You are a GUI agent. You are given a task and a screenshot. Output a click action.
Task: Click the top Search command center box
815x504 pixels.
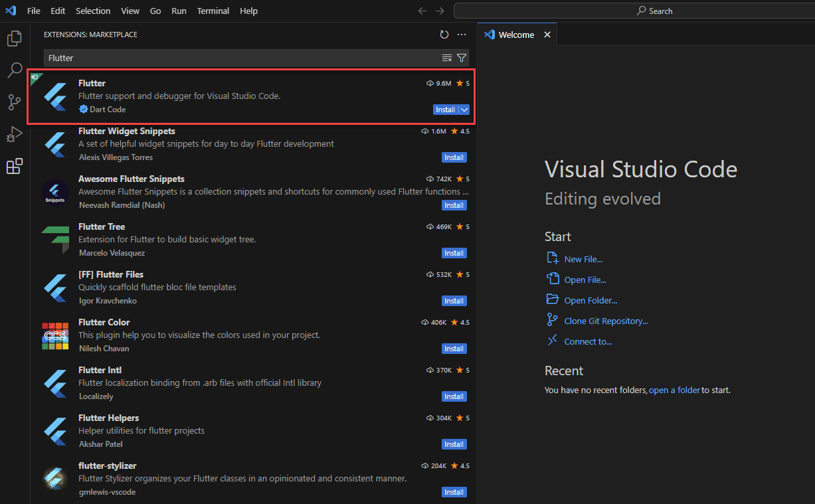click(634, 11)
